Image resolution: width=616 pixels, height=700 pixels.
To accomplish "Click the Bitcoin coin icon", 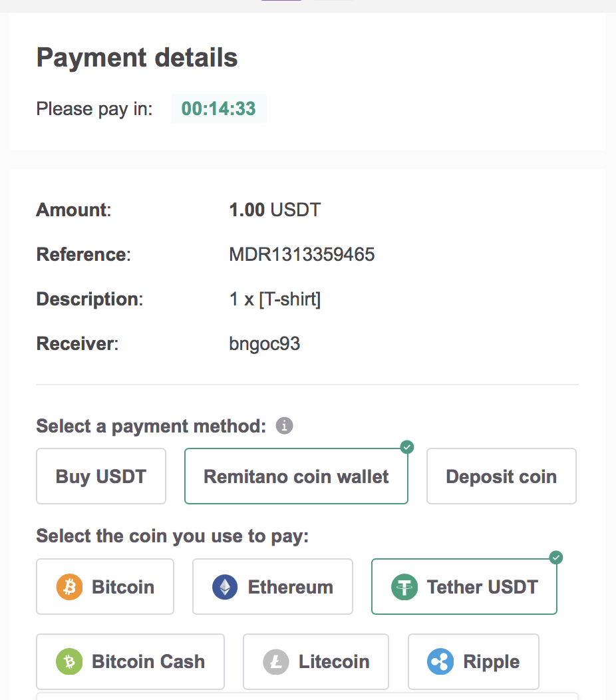I will tap(69, 587).
